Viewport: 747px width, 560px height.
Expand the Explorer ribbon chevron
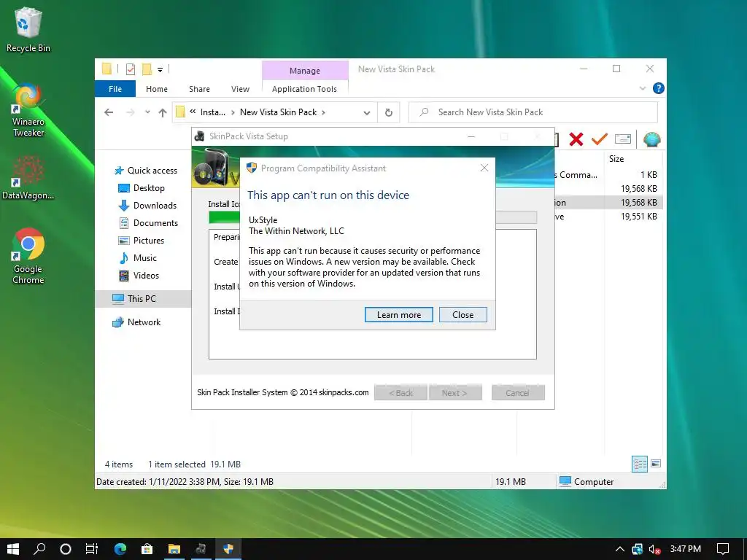tap(642, 88)
